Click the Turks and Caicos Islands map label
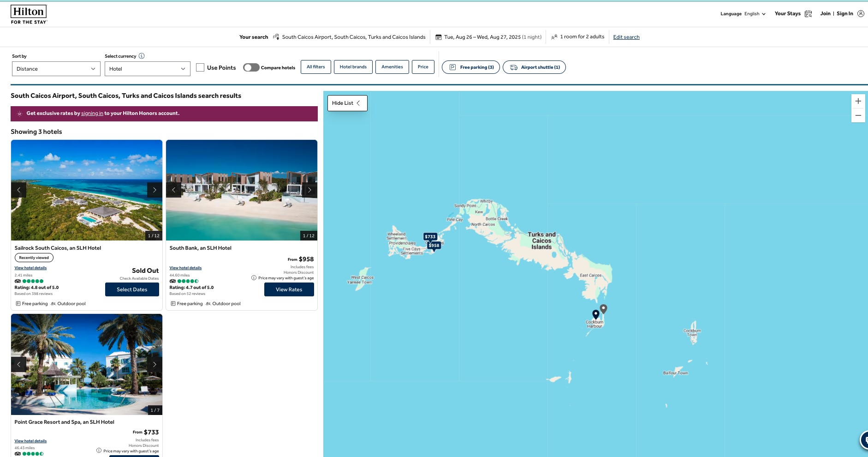 pos(541,241)
